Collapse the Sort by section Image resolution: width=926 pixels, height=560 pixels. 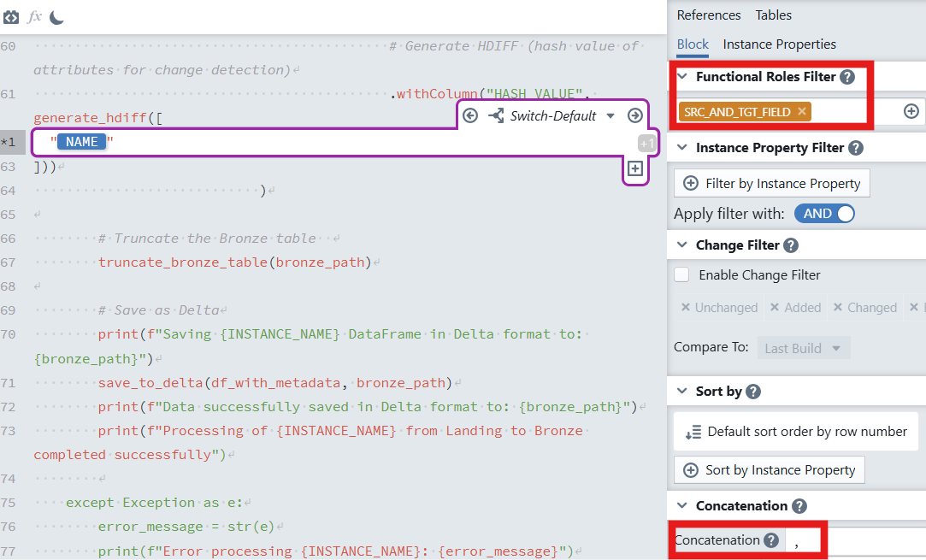click(x=682, y=392)
